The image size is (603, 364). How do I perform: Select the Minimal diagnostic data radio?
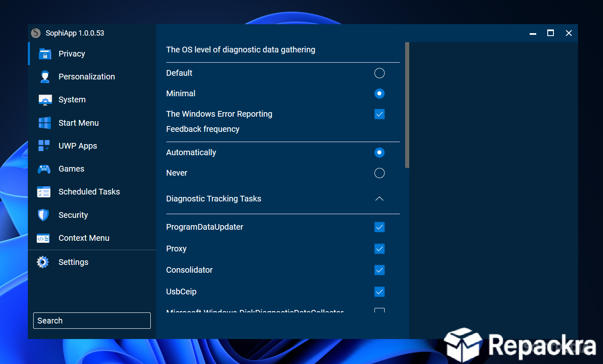tap(380, 94)
